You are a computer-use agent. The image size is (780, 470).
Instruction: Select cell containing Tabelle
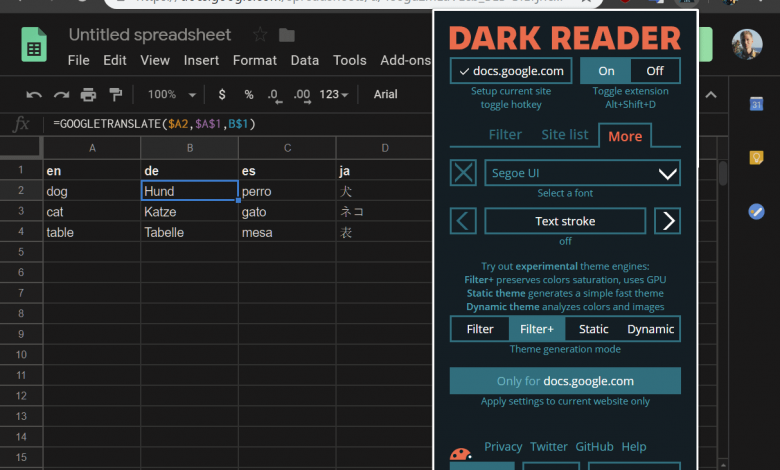(190, 232)
